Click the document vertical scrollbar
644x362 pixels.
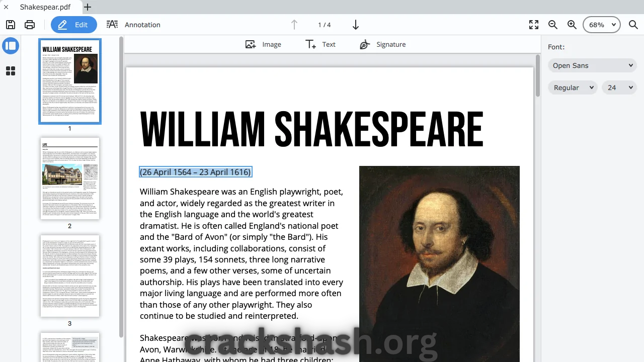537,75
